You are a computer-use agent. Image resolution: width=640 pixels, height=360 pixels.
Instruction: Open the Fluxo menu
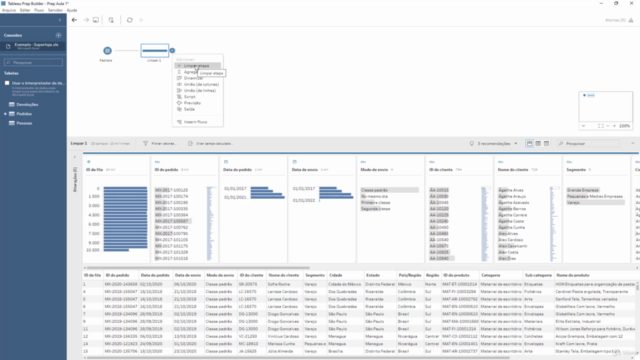pyautogui.click(x=39, y=10)
